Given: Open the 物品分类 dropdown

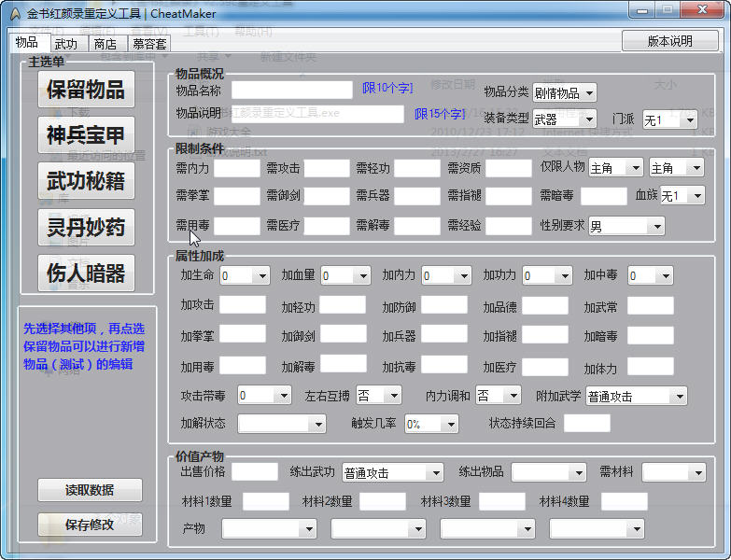Looking at the screenshot, I should (564, 93).
